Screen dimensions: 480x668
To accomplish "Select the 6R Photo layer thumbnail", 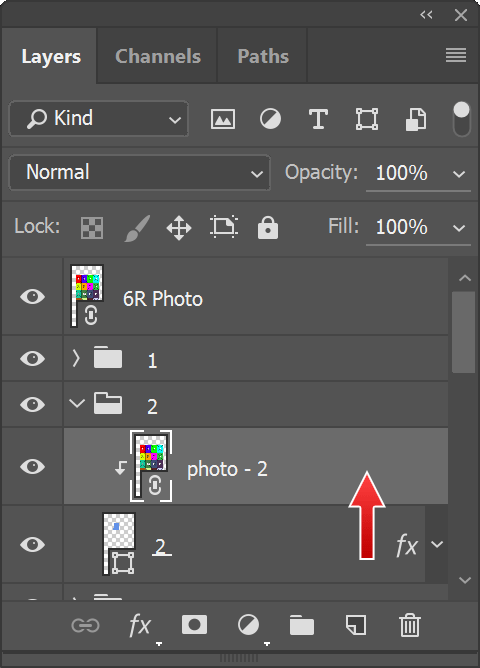I will [x=87, y=296].
